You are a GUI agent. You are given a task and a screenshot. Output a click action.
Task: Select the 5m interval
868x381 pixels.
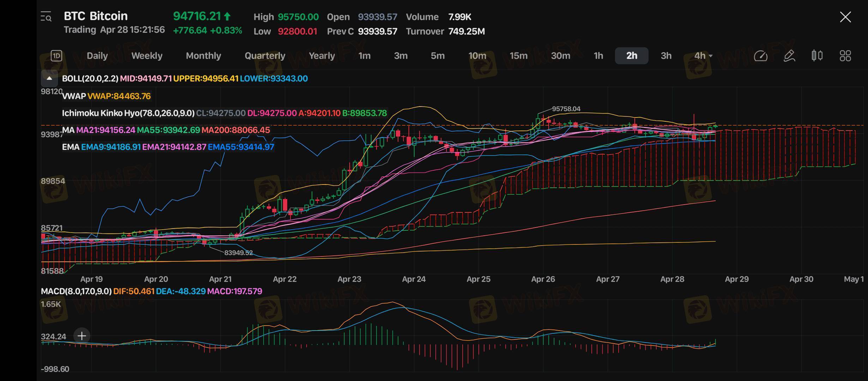[438, 56]
